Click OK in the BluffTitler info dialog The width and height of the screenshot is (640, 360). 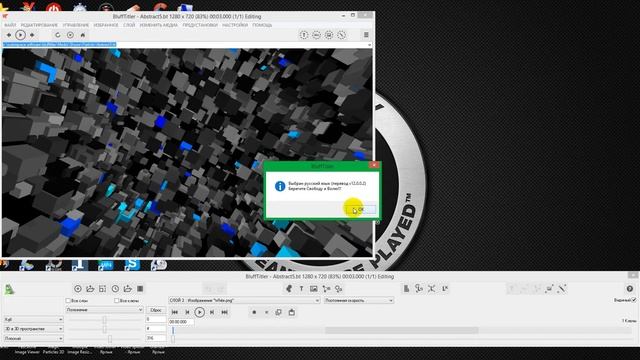coord(362,210)
